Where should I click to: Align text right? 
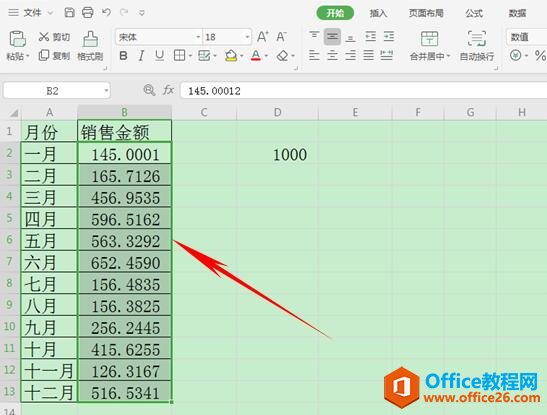click(351, 55)
